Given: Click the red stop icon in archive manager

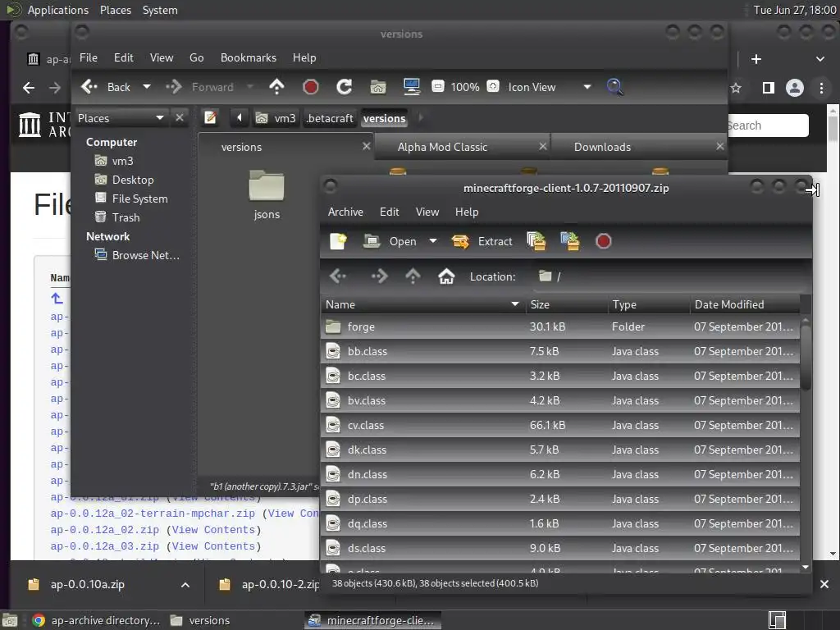Looking at the screenshot, I should tap(603, 242).
